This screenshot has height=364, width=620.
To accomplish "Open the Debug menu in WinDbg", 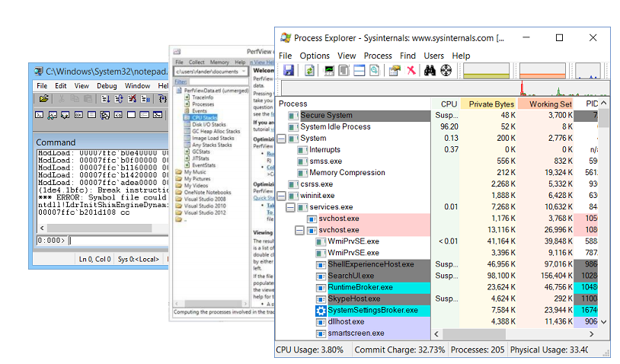I will click(x=107, y=86).
